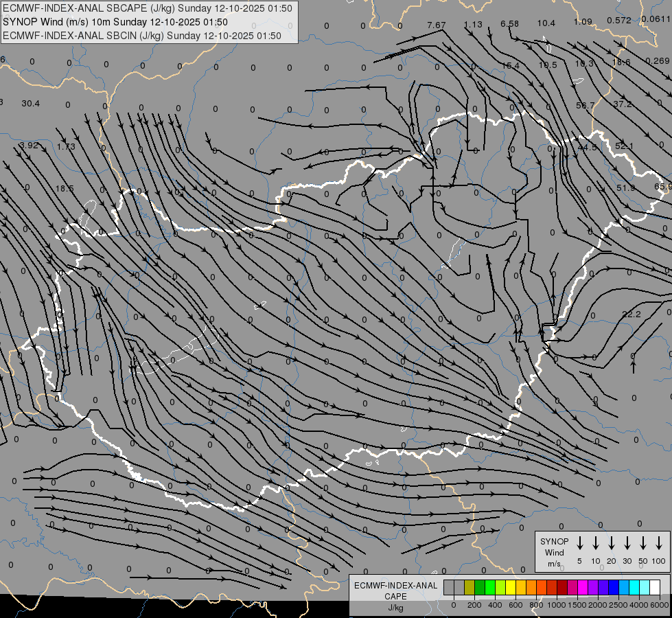Viewport: 672px width, 618px height.
Task: Select the white CAPE legend swatch
Action: coord(655,587)
